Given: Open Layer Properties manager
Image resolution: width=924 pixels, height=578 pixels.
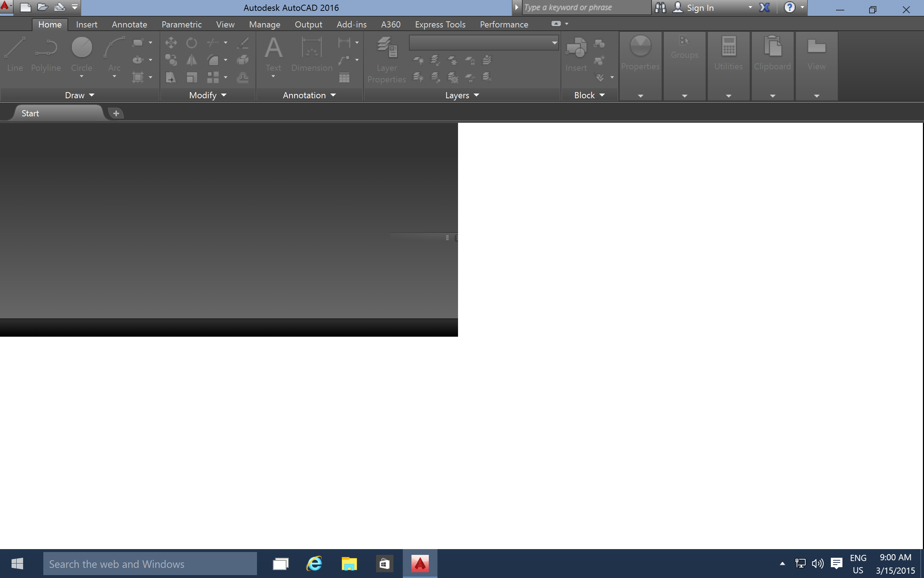Looking at the screenshot, I should (x=387, y=60).
